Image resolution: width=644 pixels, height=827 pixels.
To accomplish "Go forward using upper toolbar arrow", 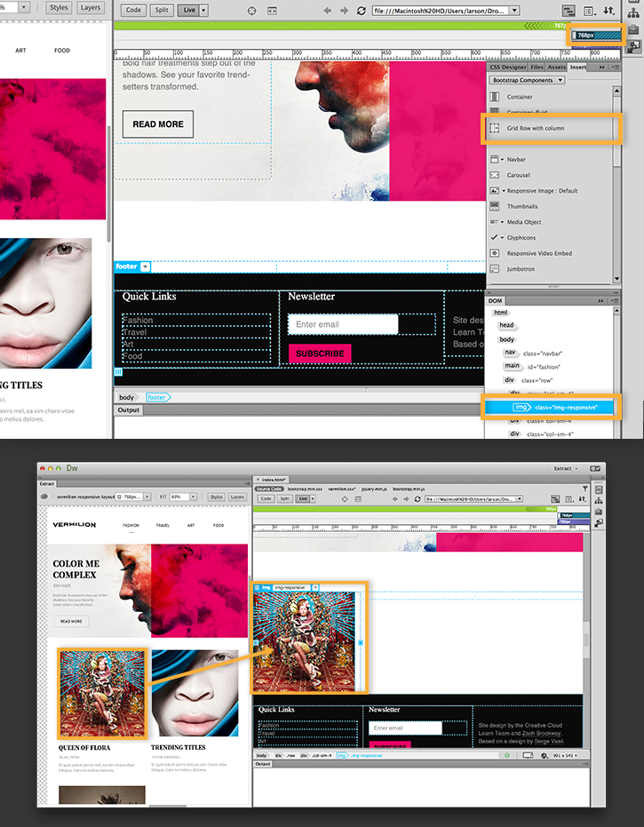I will coord(345,11).
